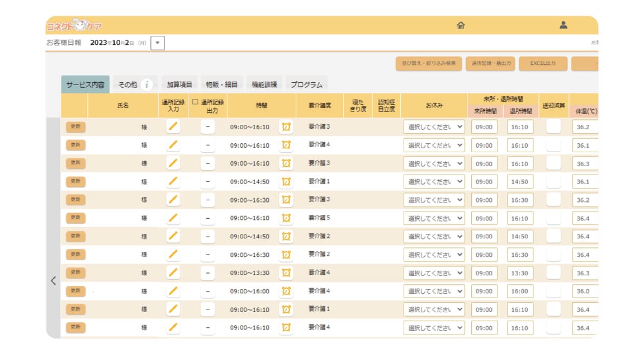
Task: Click the clock icon in the 要介護5 row
Action: tap(286, 218)
